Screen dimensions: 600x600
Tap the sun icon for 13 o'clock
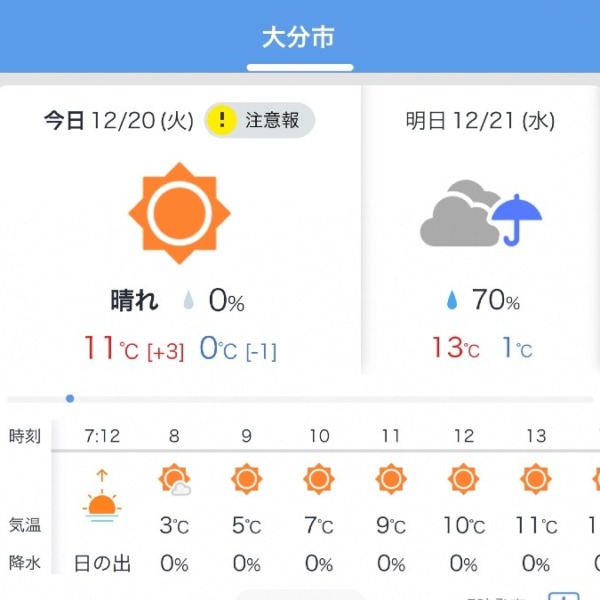click(536, 479)
